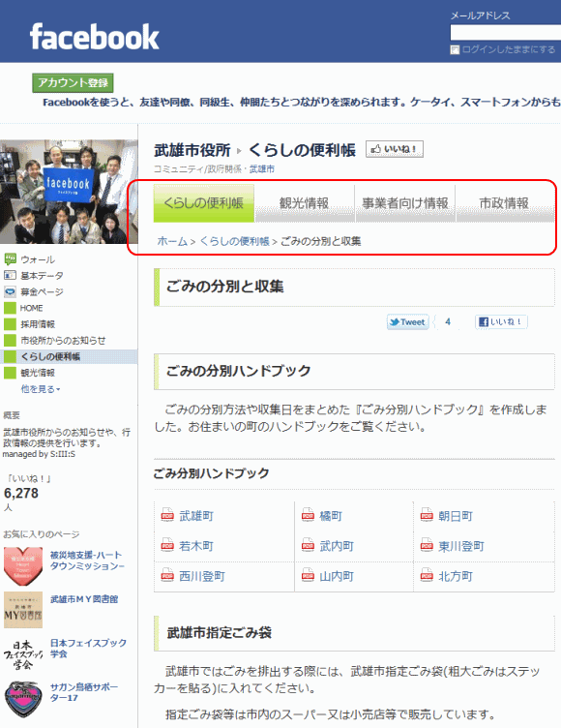The image size is (561, 728).
Task: Click the PDF icon beside 武雄町
Action: (x=167, y=515)
